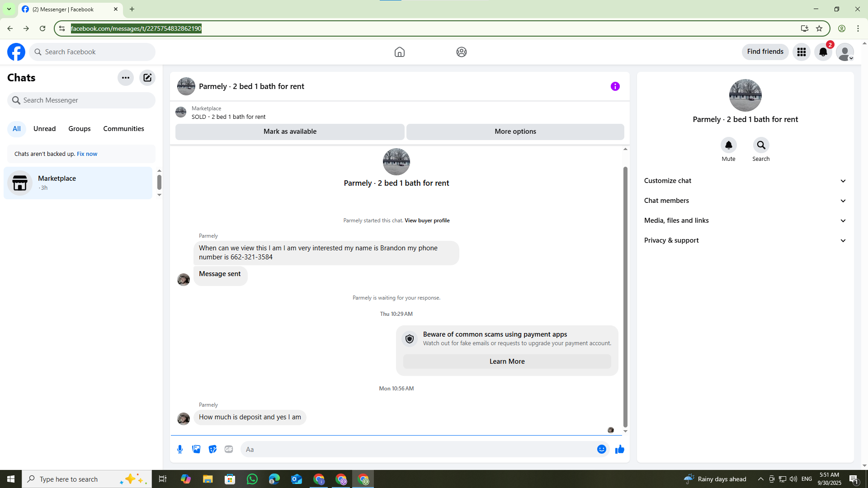Select the Groups chats filter

80,129
